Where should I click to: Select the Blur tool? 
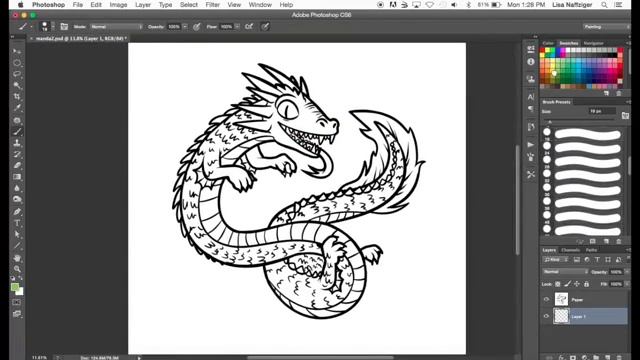click(17, 188)
